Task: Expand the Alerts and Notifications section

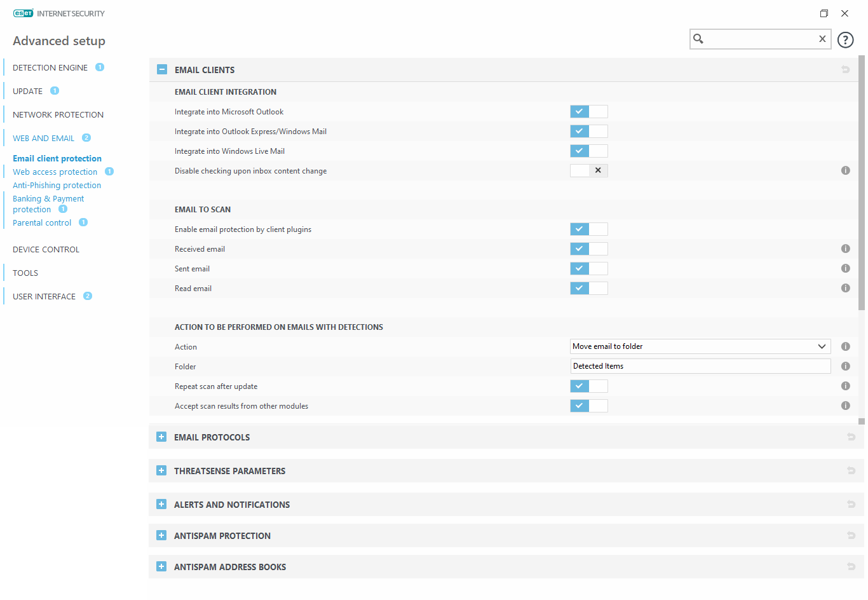Action: pos(161,504)
